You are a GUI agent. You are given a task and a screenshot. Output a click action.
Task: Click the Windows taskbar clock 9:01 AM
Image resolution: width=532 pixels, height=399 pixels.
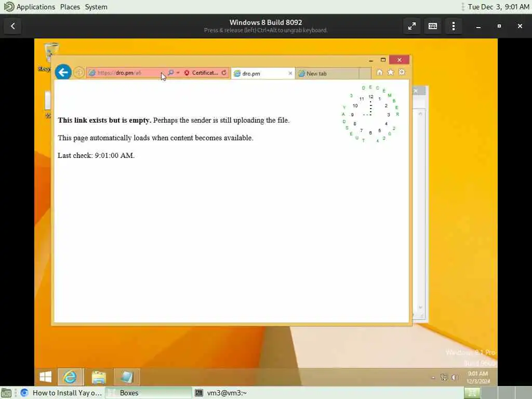(x=478, y=377)
